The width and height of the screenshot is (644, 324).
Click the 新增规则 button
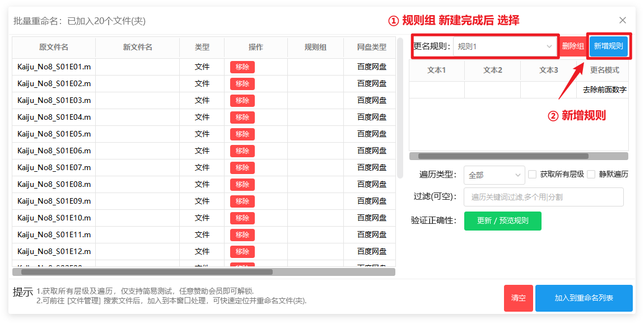tap(608, 46)
